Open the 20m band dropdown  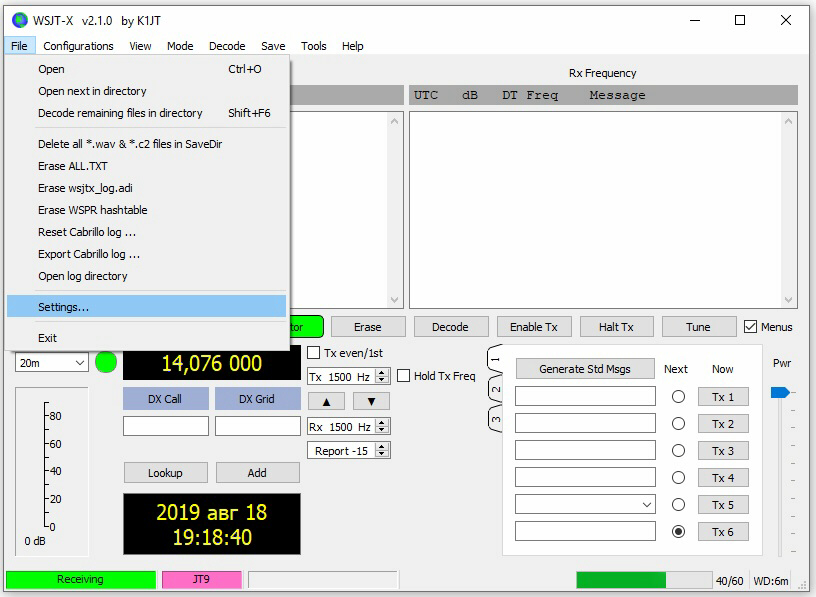pos(52,363)
